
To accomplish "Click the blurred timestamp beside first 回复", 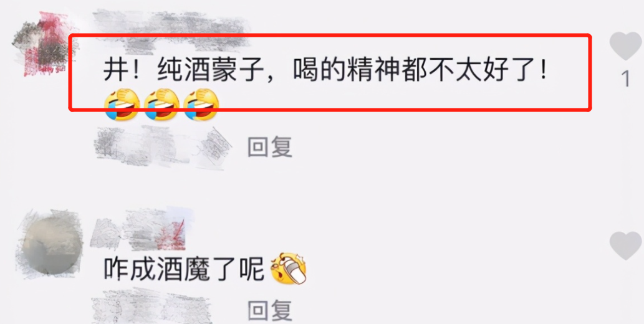I will pos(162,146).
